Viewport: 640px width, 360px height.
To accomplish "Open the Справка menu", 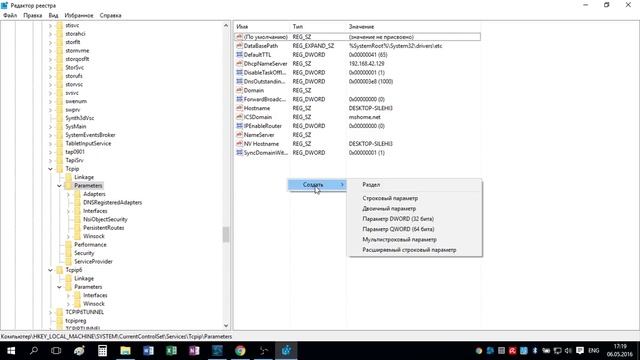I will coord(110,15).
